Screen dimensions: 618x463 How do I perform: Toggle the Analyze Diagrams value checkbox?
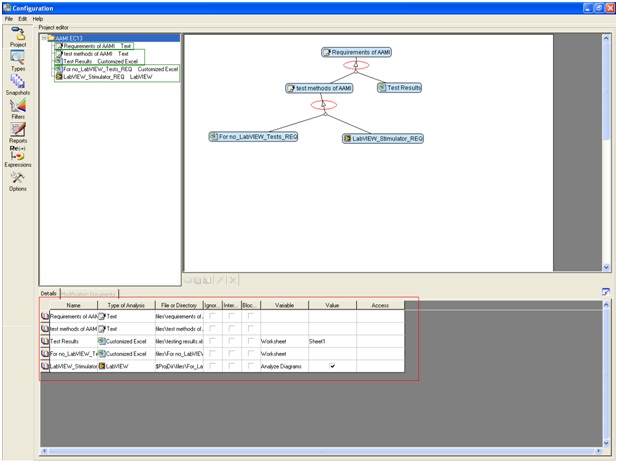[x=332, y=367]
